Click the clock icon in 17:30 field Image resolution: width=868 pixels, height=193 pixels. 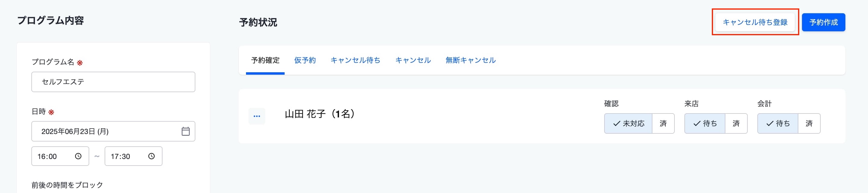click(152, 156)
